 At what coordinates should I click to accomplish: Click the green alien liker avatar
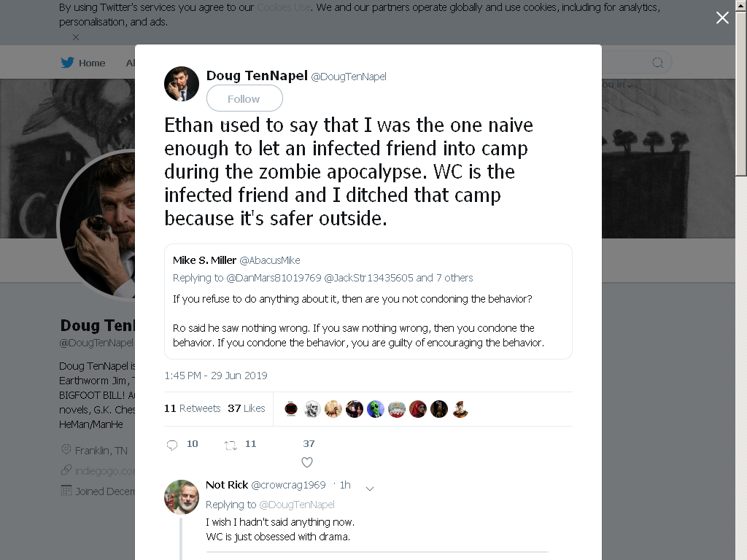(x=376, y=409)
